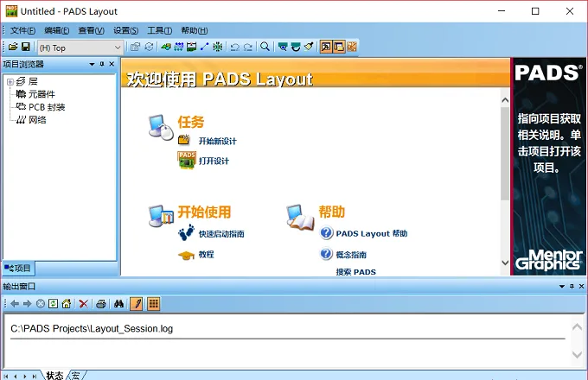Switch to the 状态 output tab
The height and width of the screenshot is (380, 588).
coord(54,375)
